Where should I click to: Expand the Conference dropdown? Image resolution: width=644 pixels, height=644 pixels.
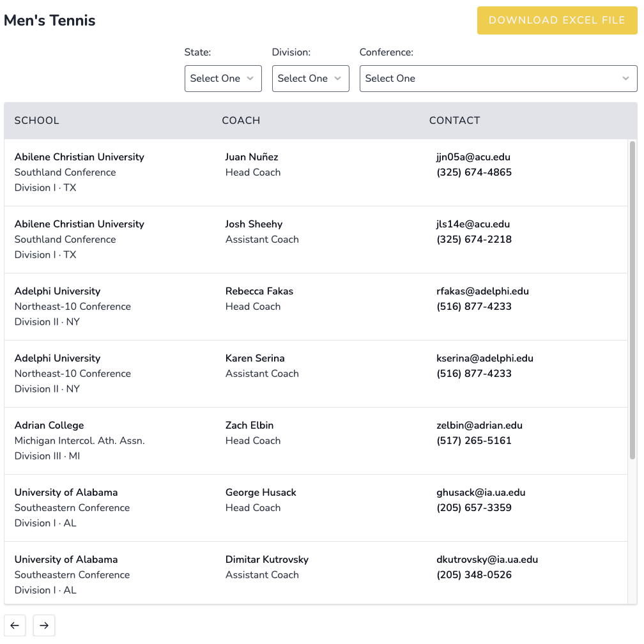pos(498,79)
